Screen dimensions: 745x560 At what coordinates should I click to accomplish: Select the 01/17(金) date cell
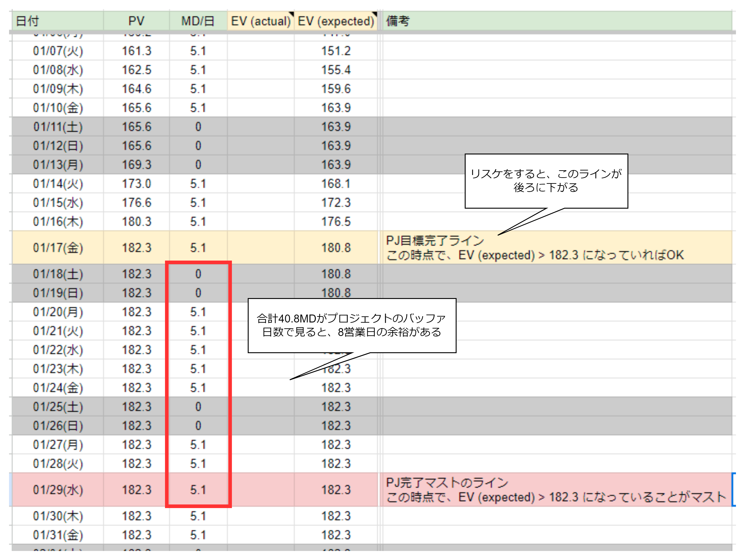[58, 248]
